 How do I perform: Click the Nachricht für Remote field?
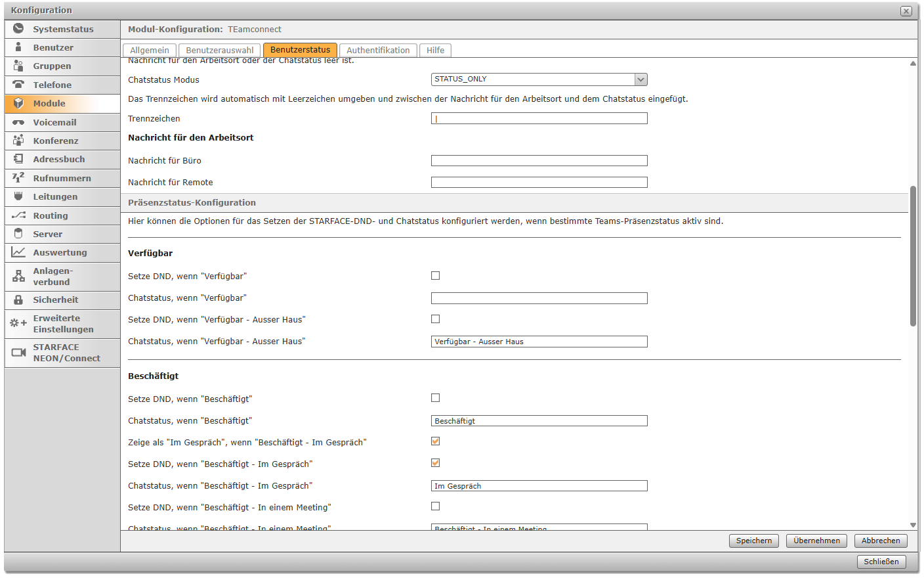(x=539, y=182)
